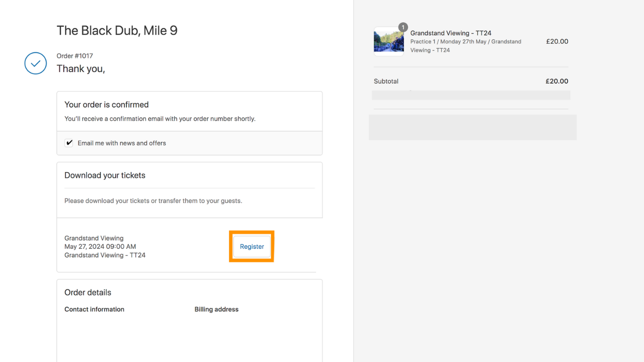The height and width of the screenshot is (362, 644).
Task: Click the 'Thank you,' heading
Action: pos(81,69)
